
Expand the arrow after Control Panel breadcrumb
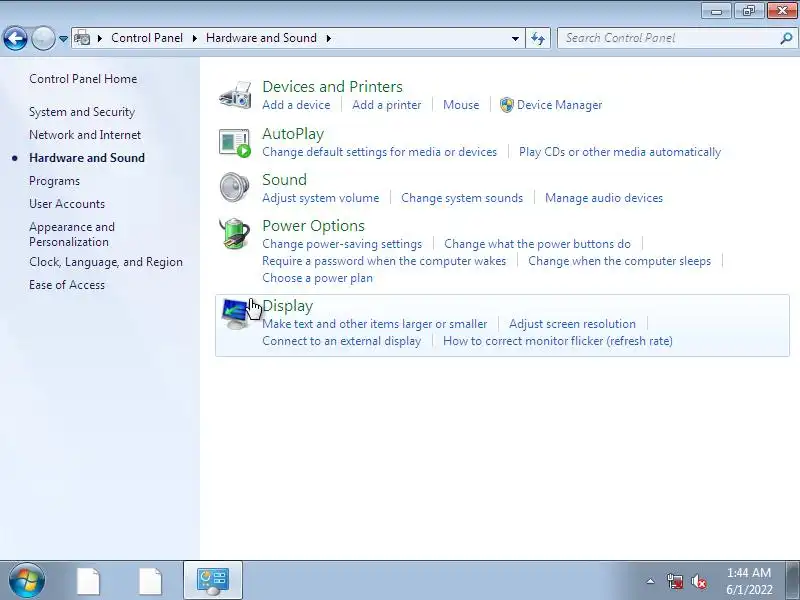click(194, 38)
